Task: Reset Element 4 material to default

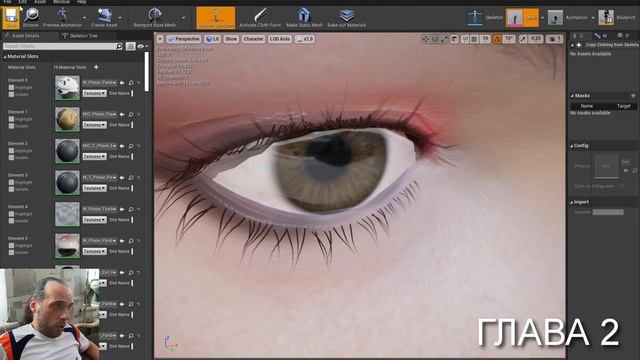Action: 139,209
